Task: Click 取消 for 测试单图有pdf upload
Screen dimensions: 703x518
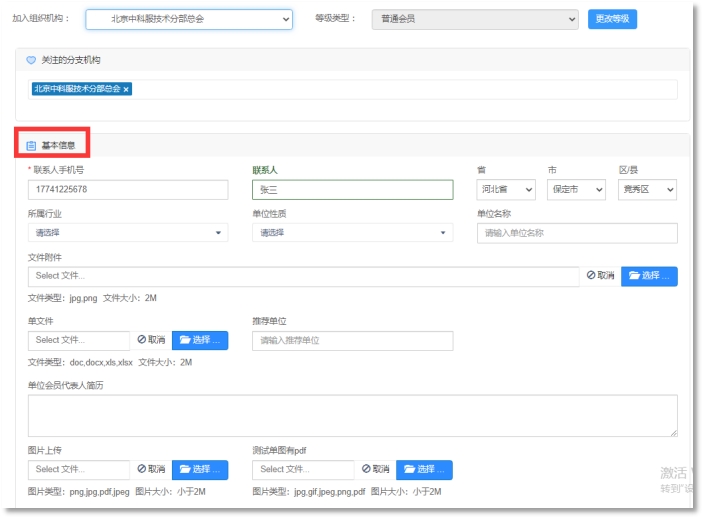Action: click(375, 469)
